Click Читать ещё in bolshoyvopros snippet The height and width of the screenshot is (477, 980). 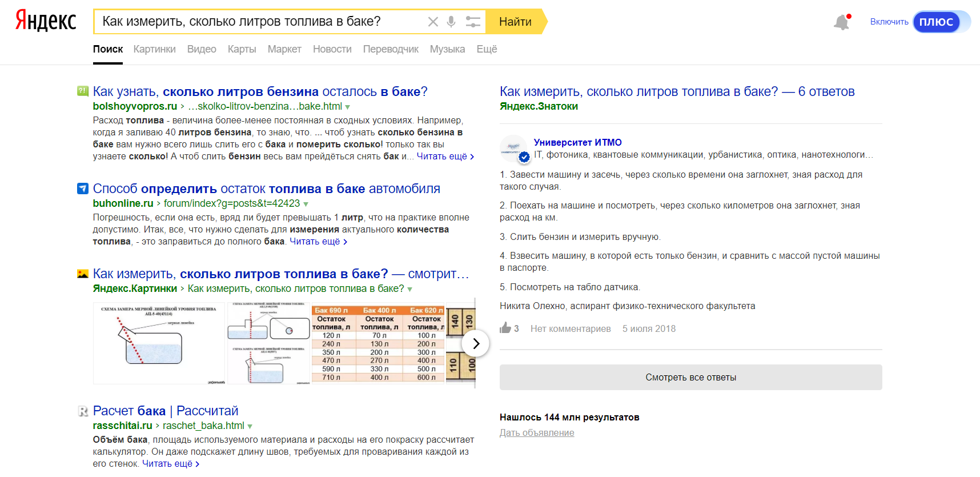point(445,157)
